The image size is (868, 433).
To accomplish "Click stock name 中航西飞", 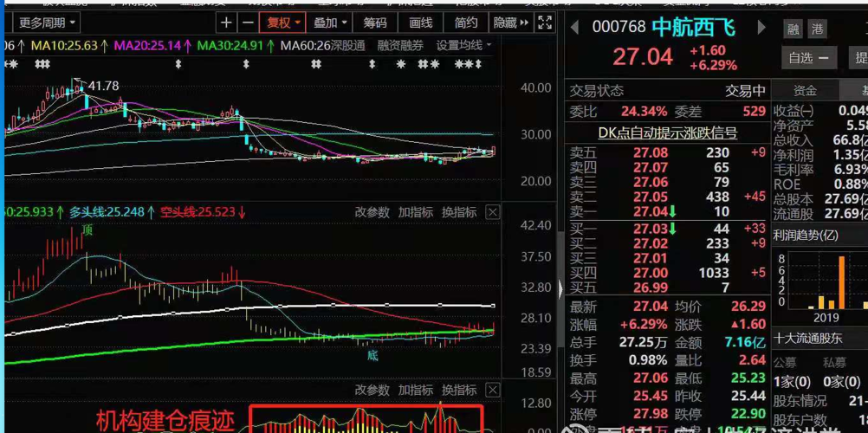I will tap(694, 27).
